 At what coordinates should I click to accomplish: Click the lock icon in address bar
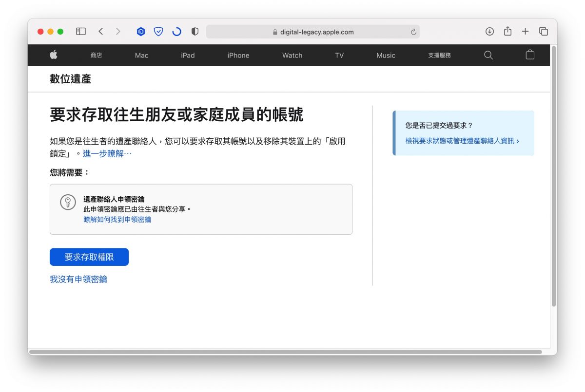pos(275,32)
